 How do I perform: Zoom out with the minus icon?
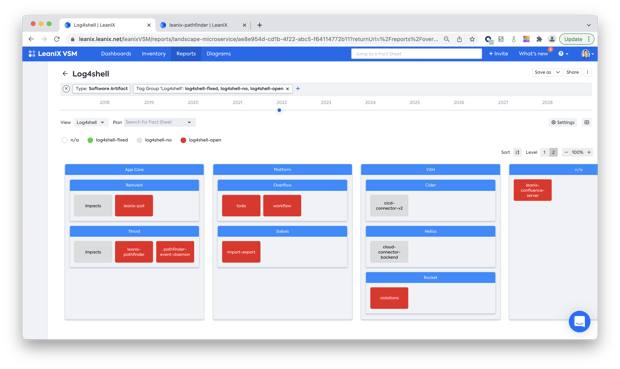tap(566, 152)
